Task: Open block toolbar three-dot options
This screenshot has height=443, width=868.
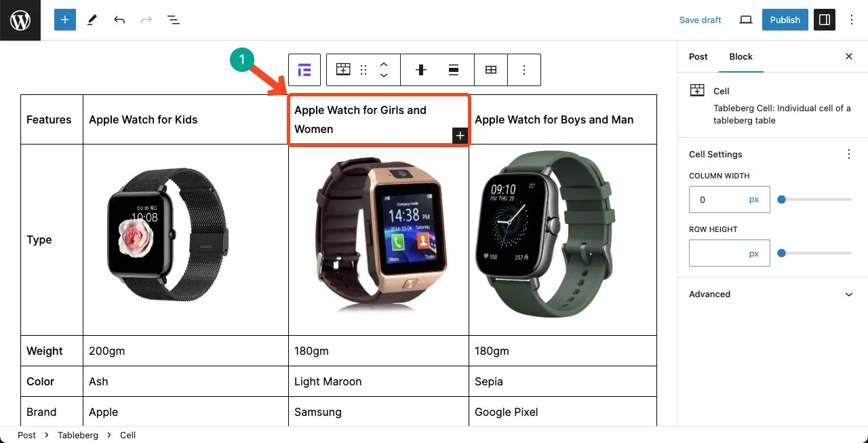Action: (524, 70)
